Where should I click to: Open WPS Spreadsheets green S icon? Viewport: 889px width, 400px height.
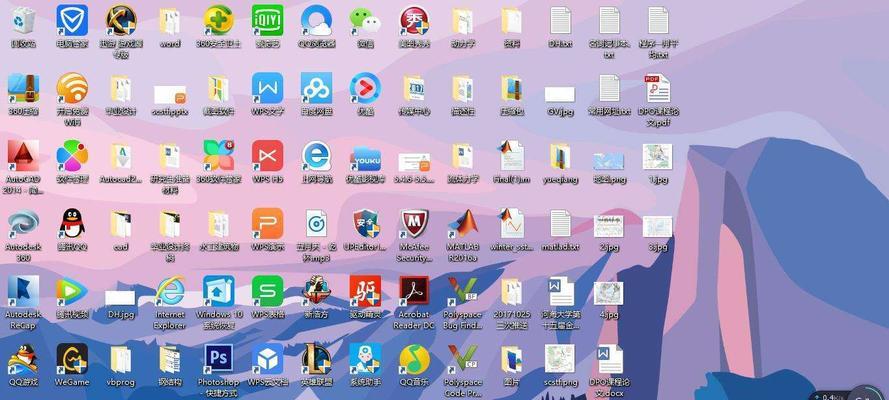(x=268, y=291)
